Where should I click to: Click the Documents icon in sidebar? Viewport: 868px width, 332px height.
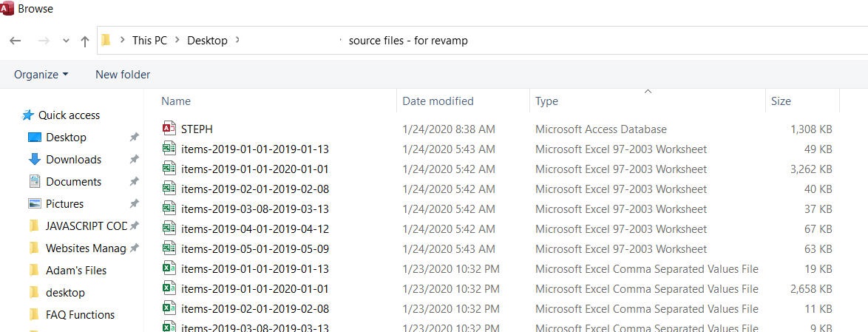[34, 181]
